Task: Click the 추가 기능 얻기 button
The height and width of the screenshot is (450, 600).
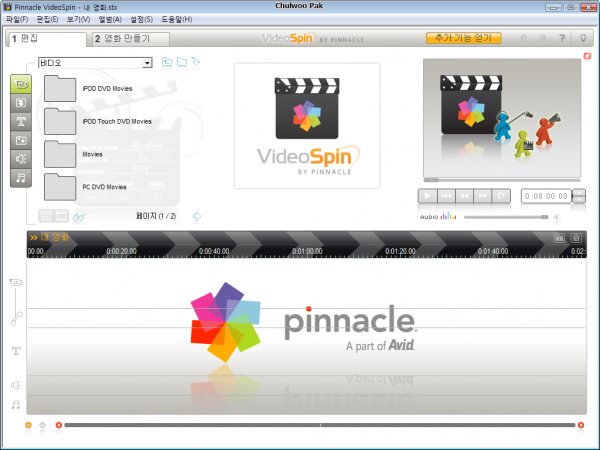Action: (464, 38)
